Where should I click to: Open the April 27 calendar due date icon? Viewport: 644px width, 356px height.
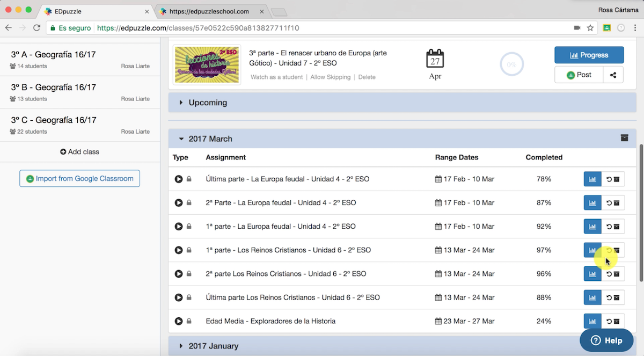[435, 59]
